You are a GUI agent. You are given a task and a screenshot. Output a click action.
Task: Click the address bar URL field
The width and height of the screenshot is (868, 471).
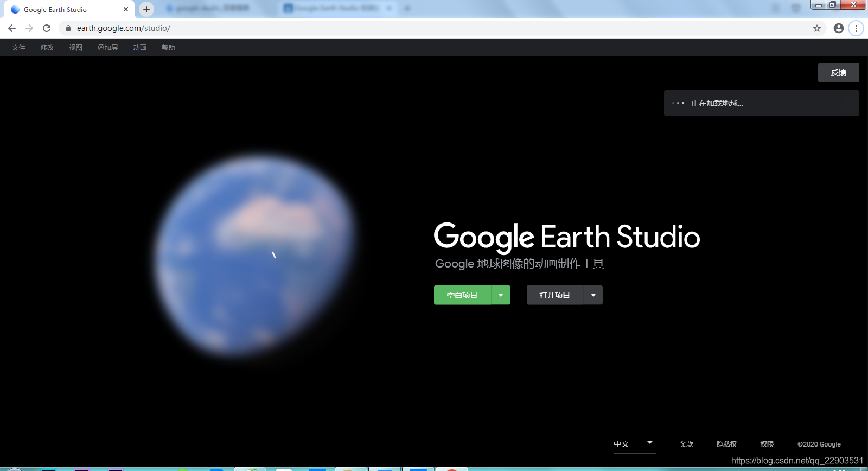point(442,28)
